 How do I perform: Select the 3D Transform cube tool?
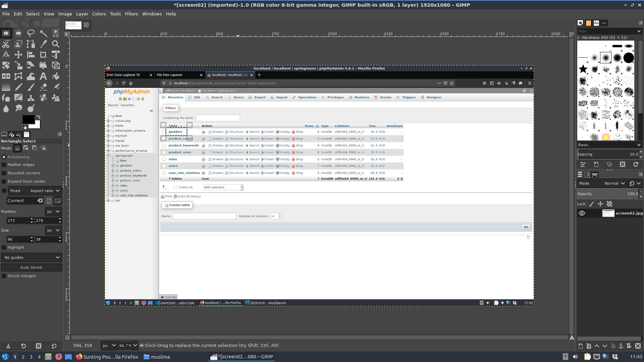56,65
